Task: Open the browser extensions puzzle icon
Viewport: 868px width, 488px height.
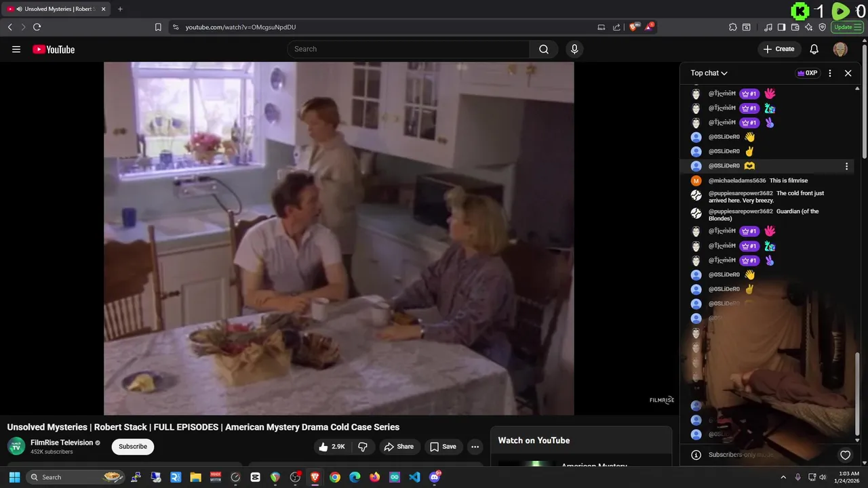Action: click(x=733, y=27)
